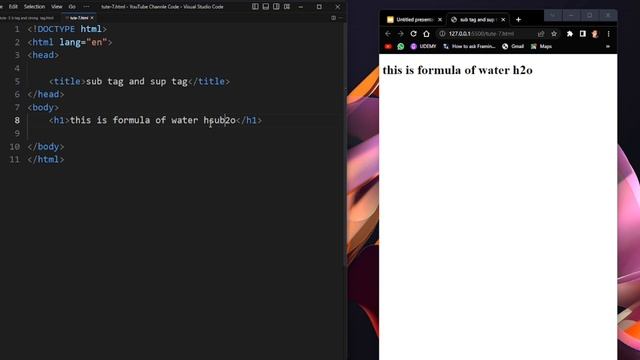Open WhatsApp bookmark icon
The width and height of the screenshot is (640, 360).
point(400,47)
